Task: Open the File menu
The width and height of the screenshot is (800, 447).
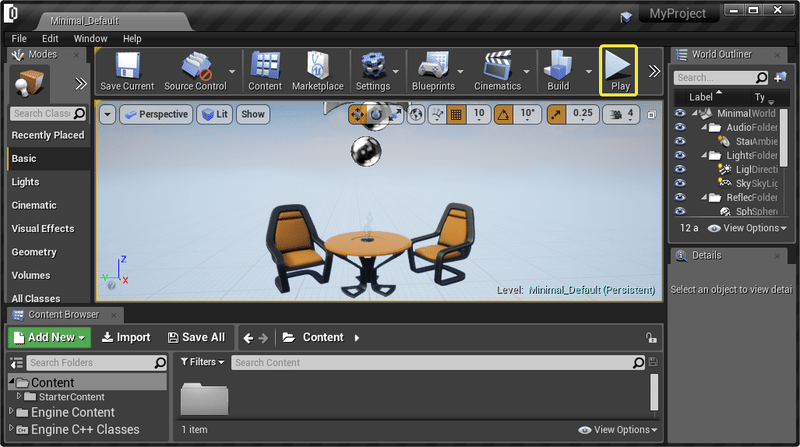Action: click(19, 38)
